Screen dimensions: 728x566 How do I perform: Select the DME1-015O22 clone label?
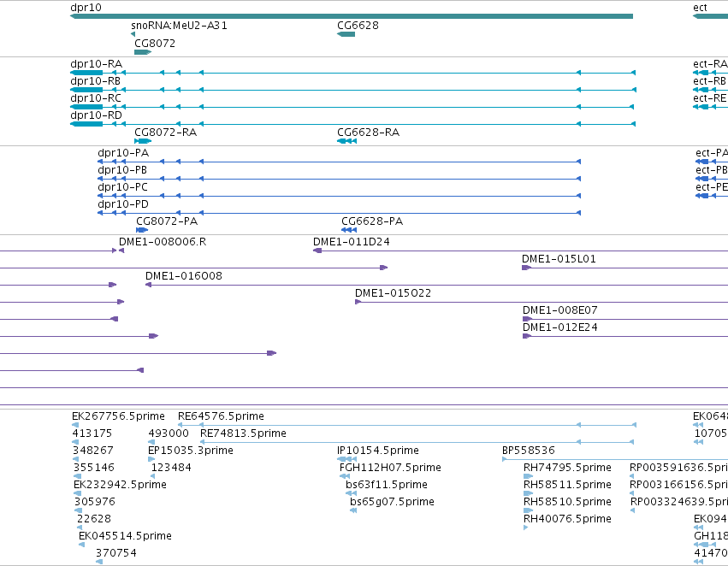click(394, 293)
